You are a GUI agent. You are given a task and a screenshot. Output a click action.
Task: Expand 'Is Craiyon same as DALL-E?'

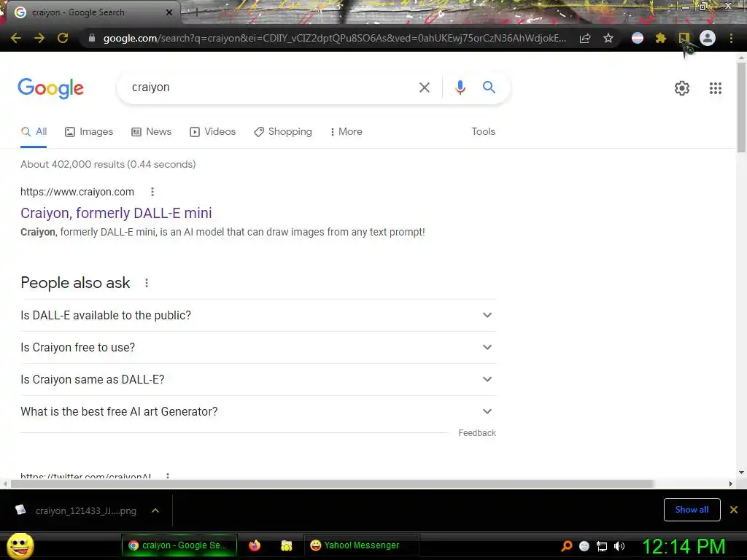pyautogui.click(x=258, y=379)
